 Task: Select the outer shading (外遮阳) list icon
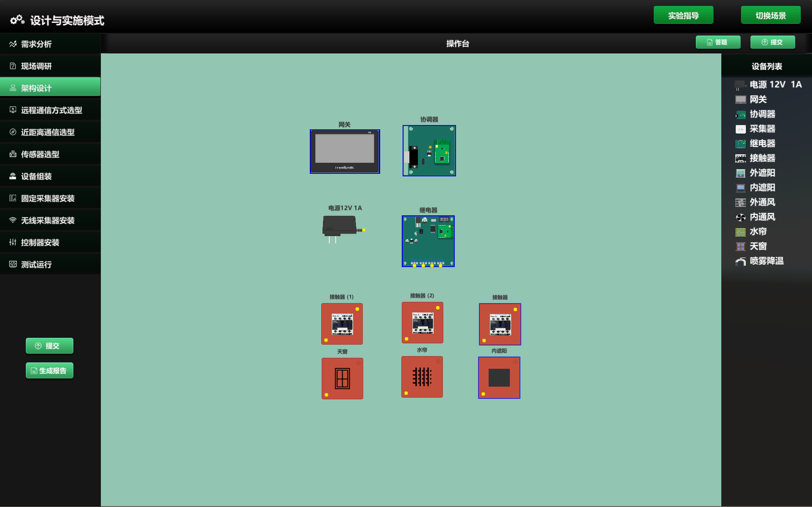740,173
